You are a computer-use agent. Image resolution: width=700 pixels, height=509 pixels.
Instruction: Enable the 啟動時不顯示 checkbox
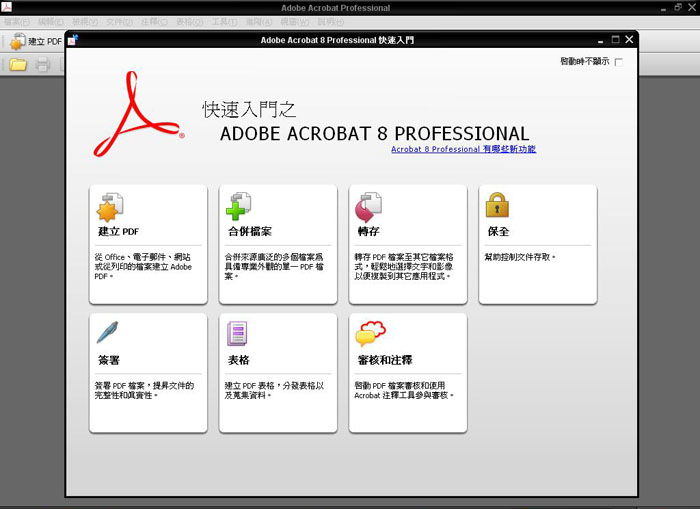pos(619,62)
